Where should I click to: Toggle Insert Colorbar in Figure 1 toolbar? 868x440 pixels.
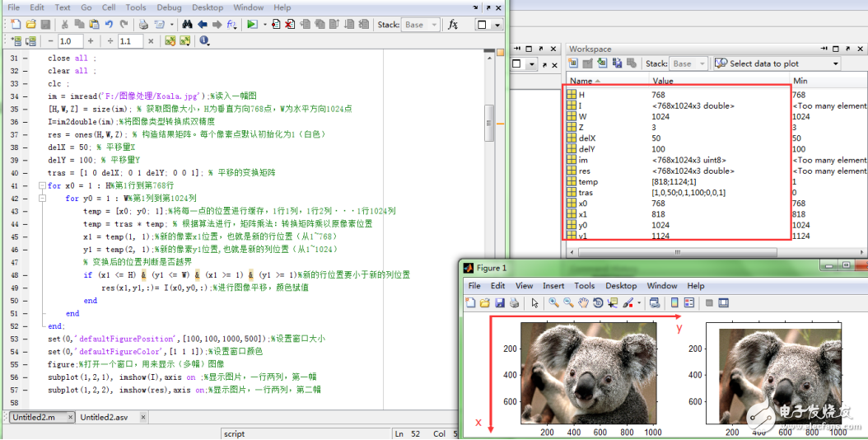(674, 303)
